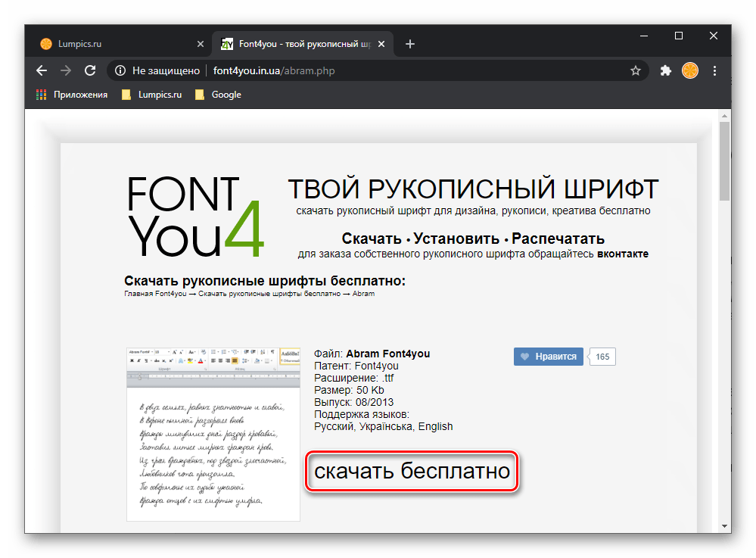Screen dimensions: 756x558
Task: Click the Главная Font4you breadcrumb
Action: point(156,294)
